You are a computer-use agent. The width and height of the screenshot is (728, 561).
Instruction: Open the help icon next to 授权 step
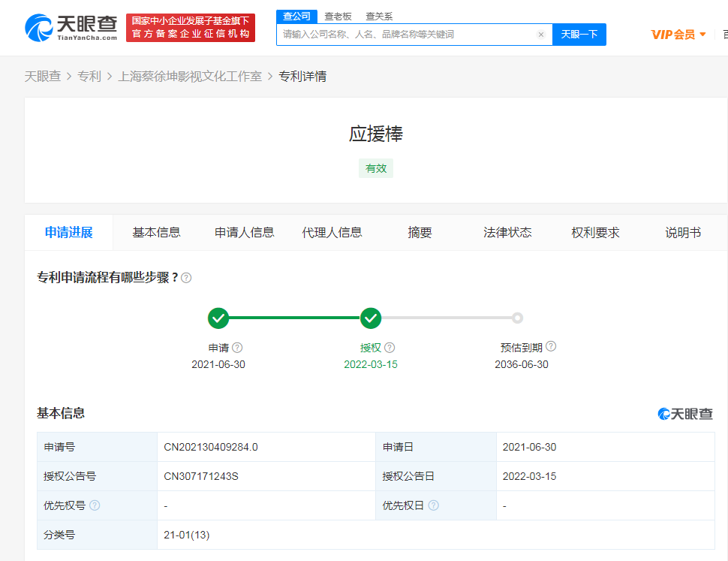pyautogui.click(x=390, y=348)
